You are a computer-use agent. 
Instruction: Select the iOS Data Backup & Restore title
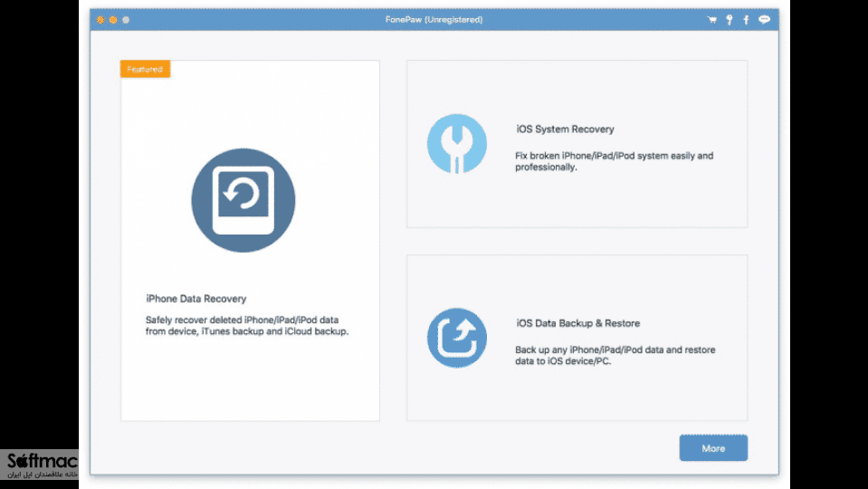pos(578,323)
